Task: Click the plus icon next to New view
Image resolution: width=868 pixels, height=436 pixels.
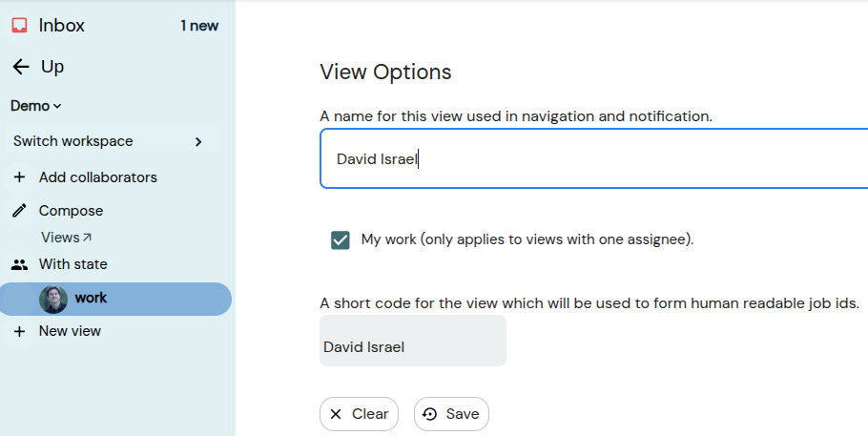Action: tap(19, 331)
